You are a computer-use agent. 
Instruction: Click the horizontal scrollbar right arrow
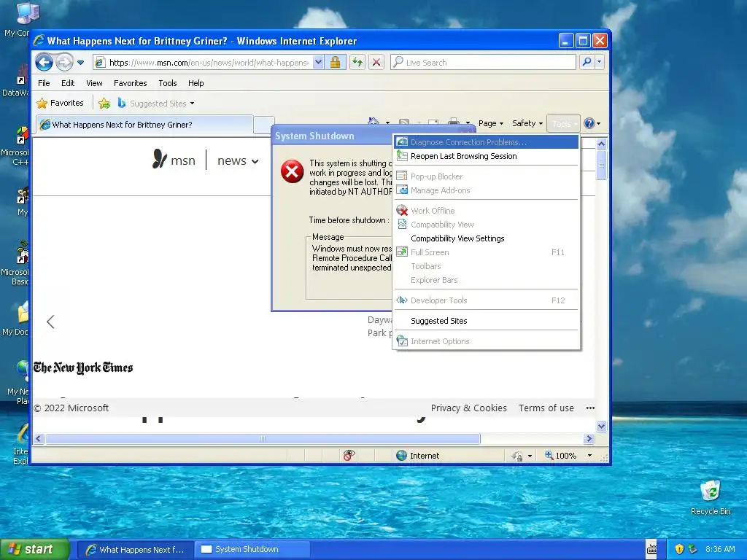click(589, 438)
